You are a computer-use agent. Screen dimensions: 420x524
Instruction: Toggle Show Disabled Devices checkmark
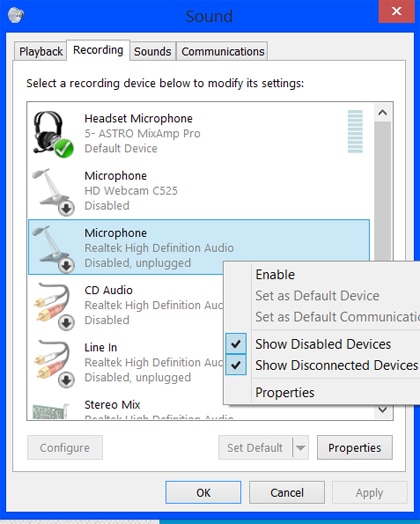click(x=236, y=344)
